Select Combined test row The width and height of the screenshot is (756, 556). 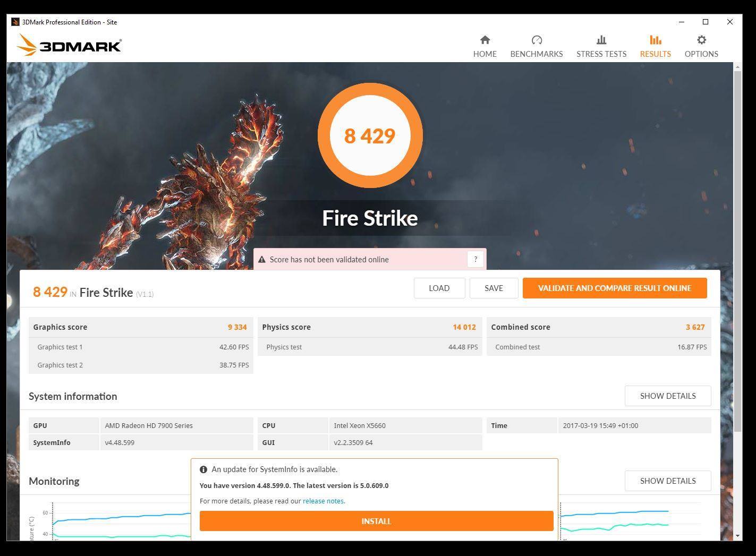pos(599,347)
